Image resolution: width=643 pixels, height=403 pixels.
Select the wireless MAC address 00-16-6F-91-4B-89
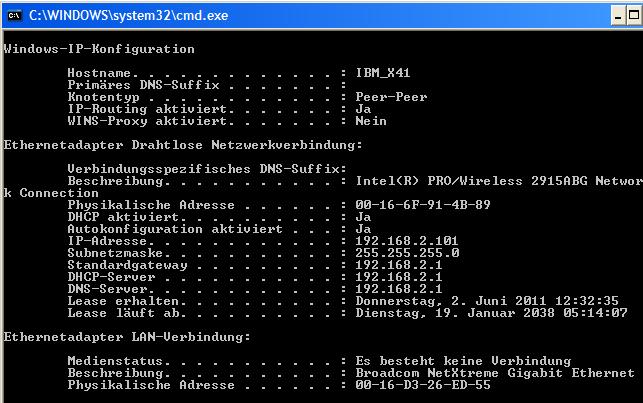point(423,205)
